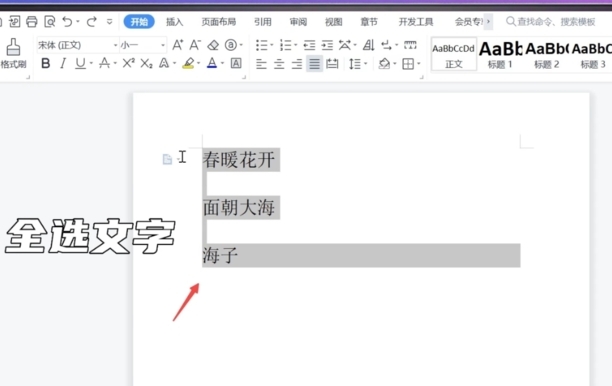Image resolution: width=612 pixels, height=386 pixels.
Task: Click the bulleted list icon
Action: (x=262, y=45)
